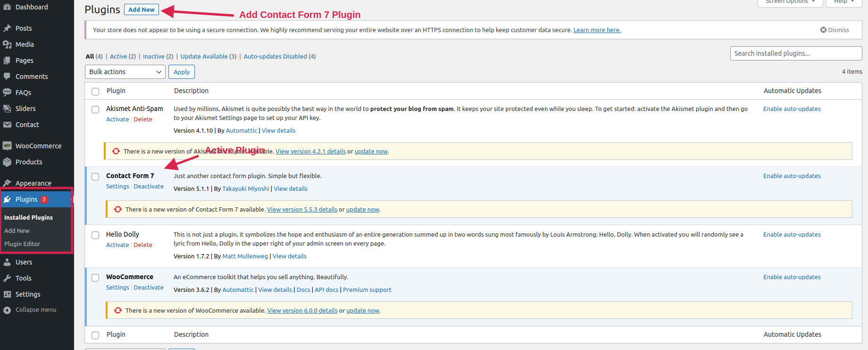This screenshot has width=868, height=350.
Task: Check the Hello Dolly plugin checkbox
Action: pos(95,235)
